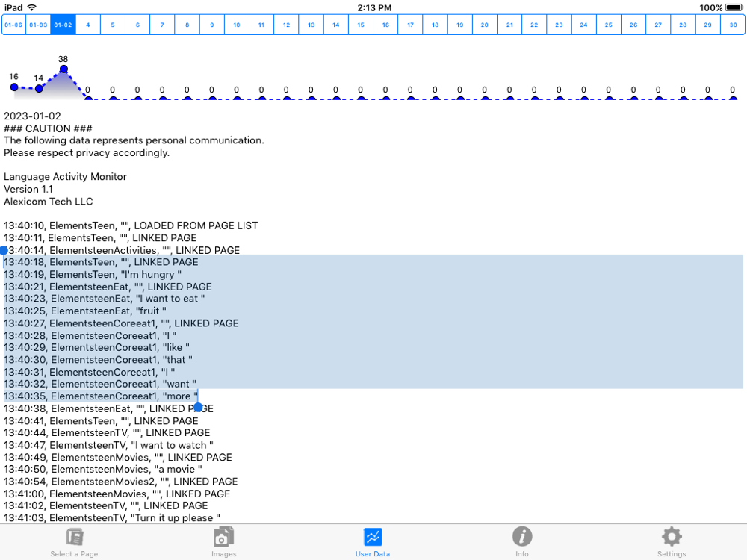Tap log line "I want to eat"
This screenshot has width=747, height=560.
(x=105, y=299)
